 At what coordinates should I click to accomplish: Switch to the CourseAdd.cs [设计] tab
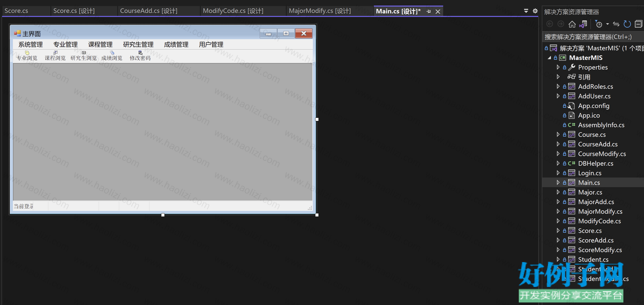pos(159,11)
